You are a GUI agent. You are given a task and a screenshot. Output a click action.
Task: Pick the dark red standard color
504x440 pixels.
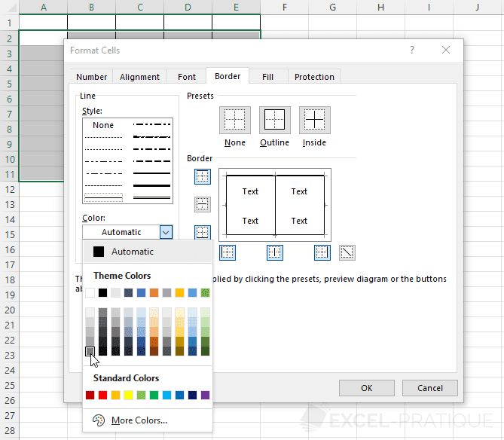(x=90, y=395)
